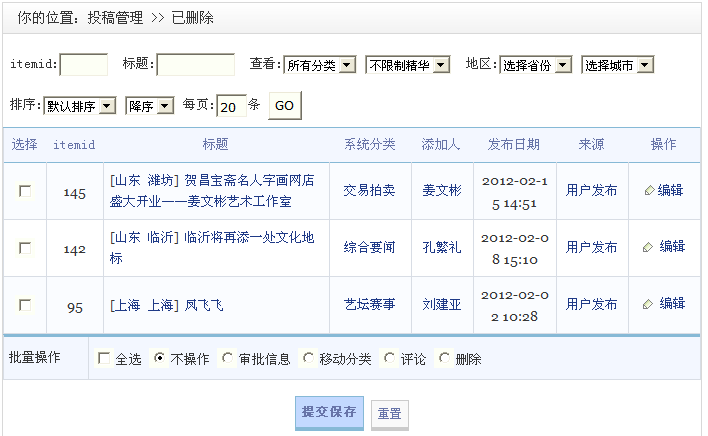Click 编辑 edit link for item 95
Image resolution: width=708 pixels, height=436 pixels.
pos(672,303)
